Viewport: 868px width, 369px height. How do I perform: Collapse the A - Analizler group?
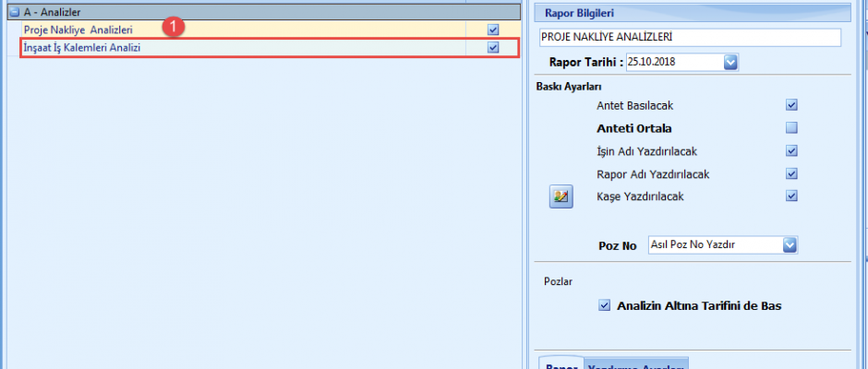point(14,14)
